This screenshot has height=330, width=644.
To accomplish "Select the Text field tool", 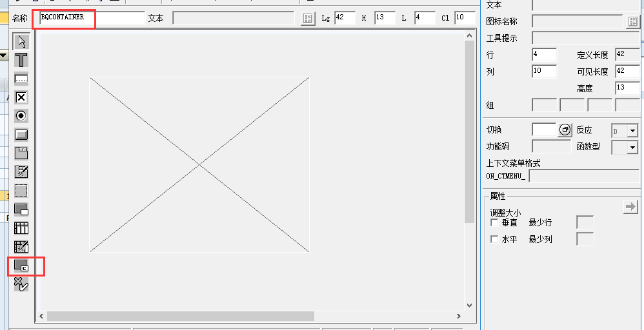I will tap(21, 61).
